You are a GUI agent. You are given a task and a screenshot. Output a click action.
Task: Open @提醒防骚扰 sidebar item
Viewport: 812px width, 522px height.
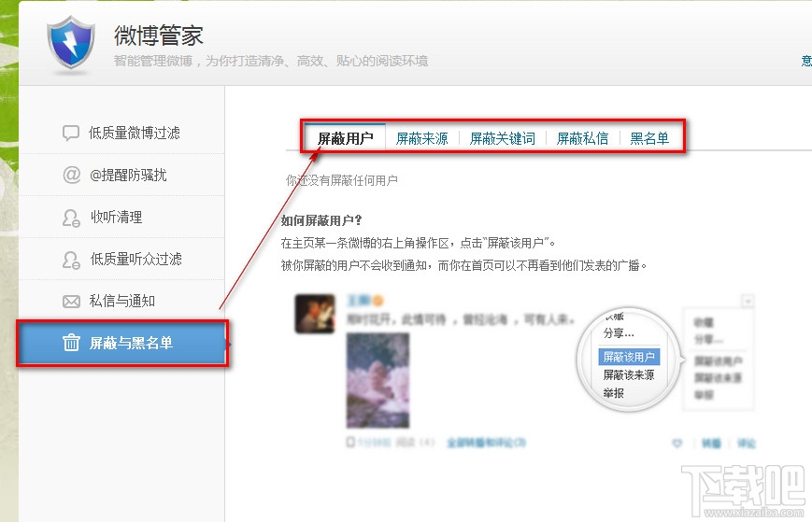(x=121, y=175)
